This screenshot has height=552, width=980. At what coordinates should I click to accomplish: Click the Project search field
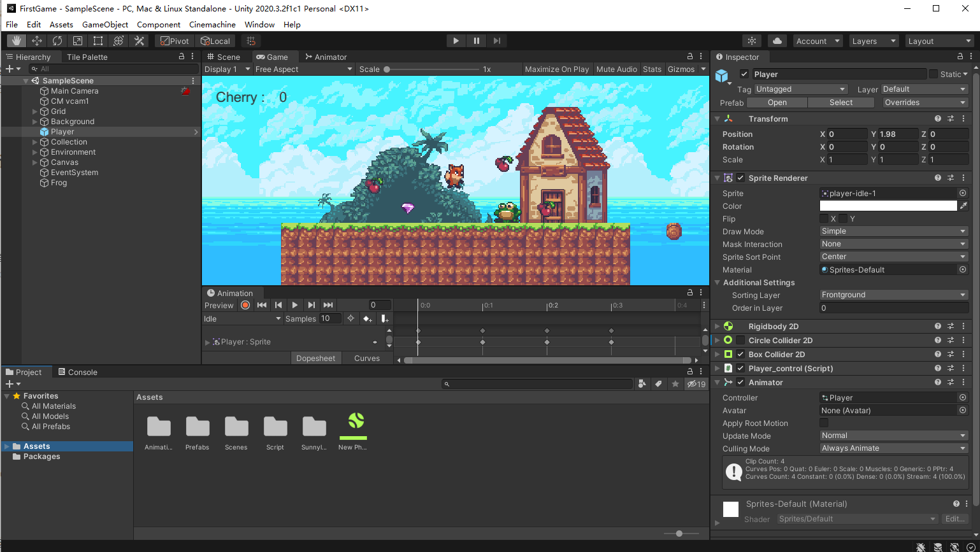point(537,384)
